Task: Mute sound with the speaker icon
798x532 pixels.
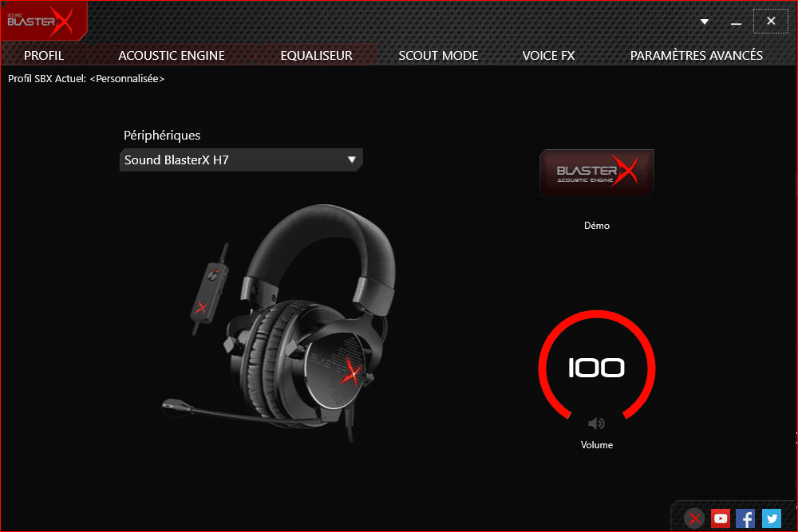Action: coord(596,424)
